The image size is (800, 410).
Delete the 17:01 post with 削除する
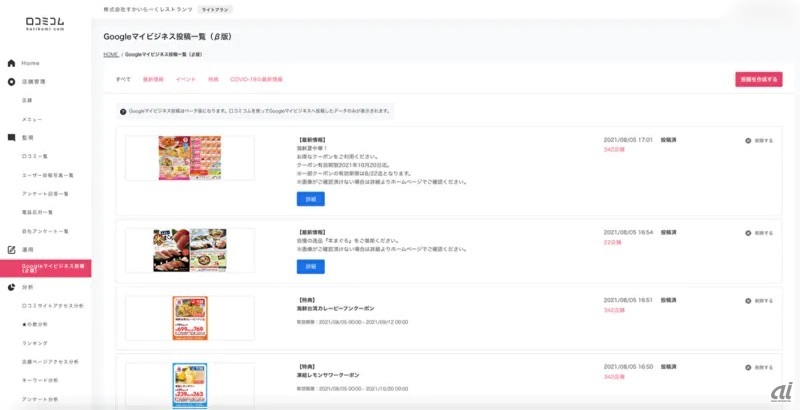tap(759, 140)
